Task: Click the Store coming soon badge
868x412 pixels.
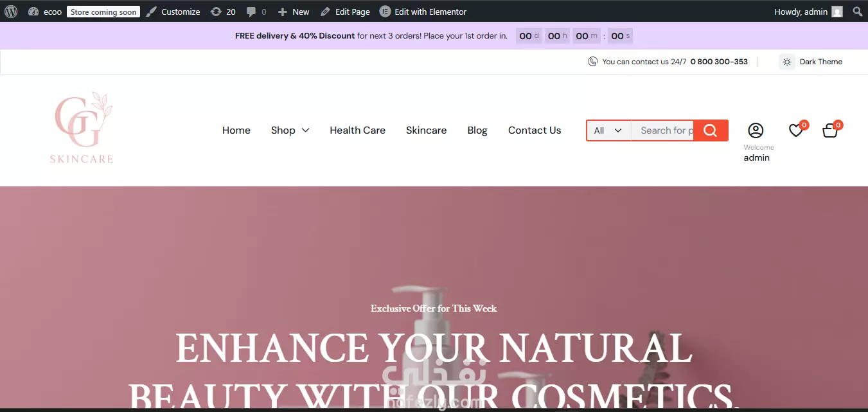Action: pos(103,12)
